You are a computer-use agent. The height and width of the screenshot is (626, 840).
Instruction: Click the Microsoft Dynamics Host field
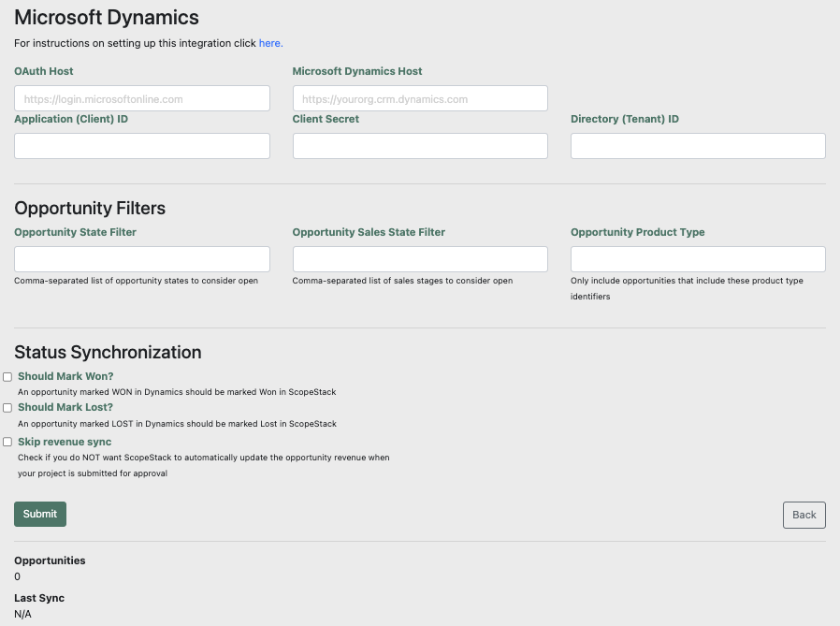(x=419, y=97)
